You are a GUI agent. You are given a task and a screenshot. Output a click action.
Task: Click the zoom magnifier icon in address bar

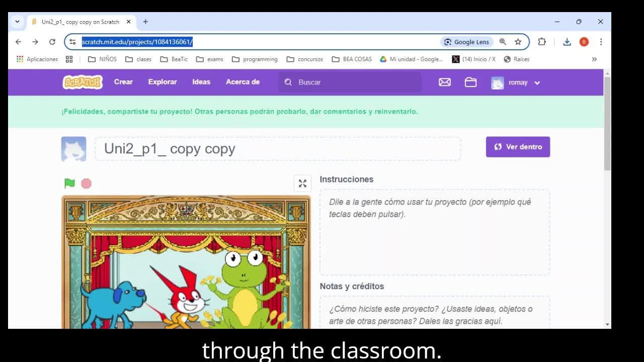coord(503,42)
